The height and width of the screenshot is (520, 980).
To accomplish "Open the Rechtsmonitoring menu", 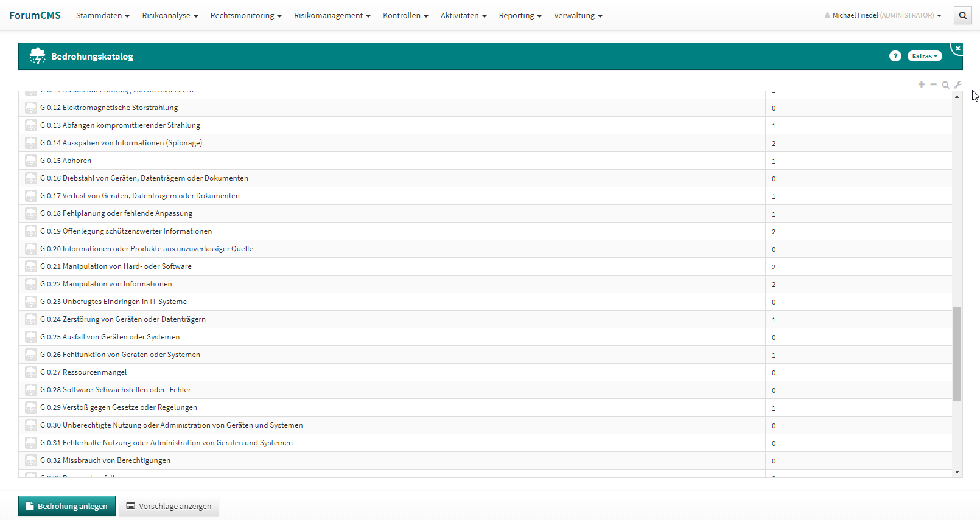I will [x=245, y=16].
